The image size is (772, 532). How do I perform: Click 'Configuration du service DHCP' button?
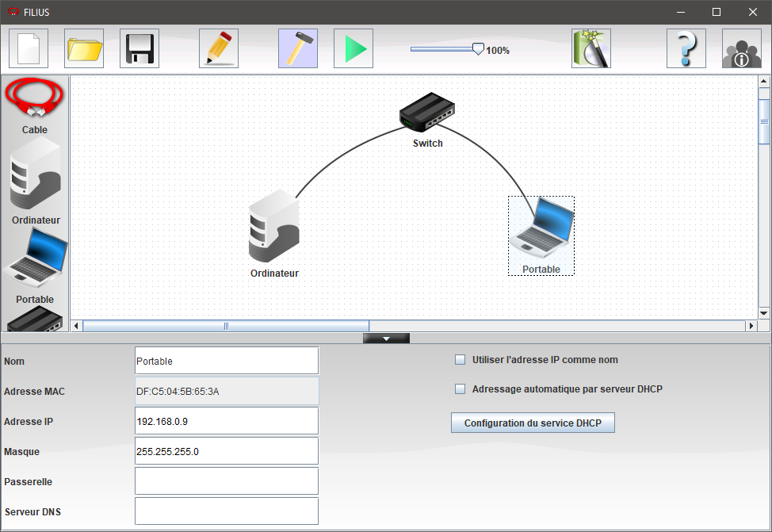pyautogui.click(x=533, y=423)
